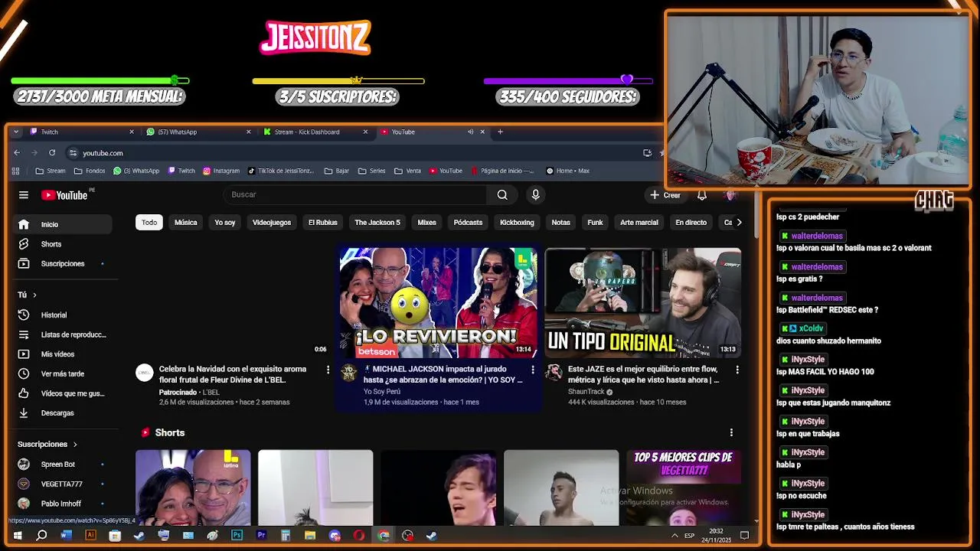Image resolution: width=980 pixels, height=551 pixels.
Task: Open the Yo Soy Perú channel link
Action: coord(381,392)
